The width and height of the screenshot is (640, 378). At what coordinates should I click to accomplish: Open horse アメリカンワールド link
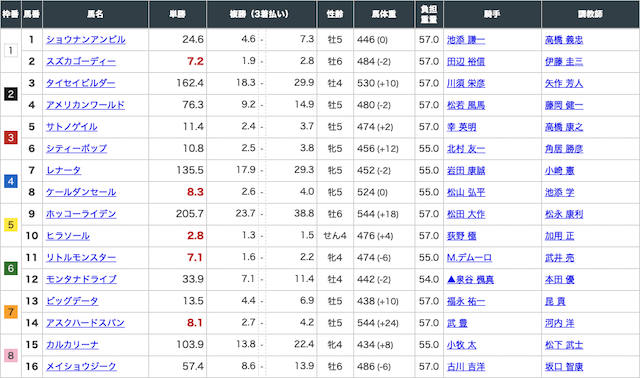click(x=85, y=105)
